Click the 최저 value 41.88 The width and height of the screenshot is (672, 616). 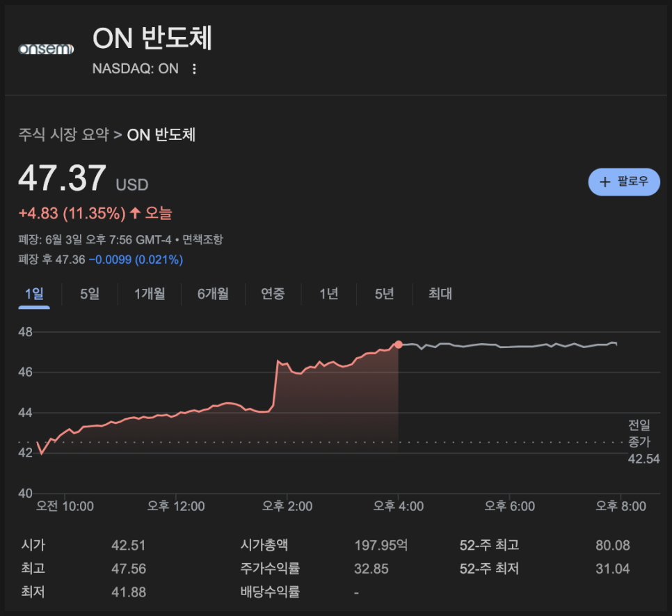click(x=129, y=592)
